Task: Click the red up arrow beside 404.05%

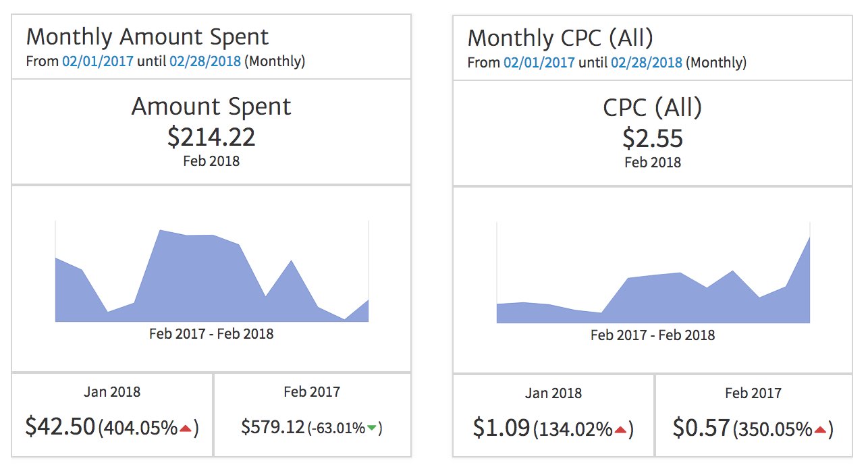Action: coord(186,428)
